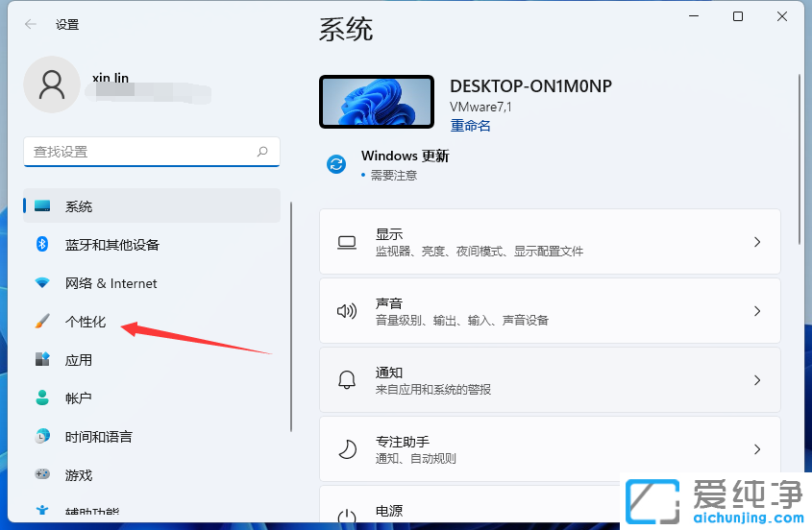Click the System monitor icon in sidebar
Image resolution: width=812 pixels, height=530 pixels.
(x=42, y=206)
